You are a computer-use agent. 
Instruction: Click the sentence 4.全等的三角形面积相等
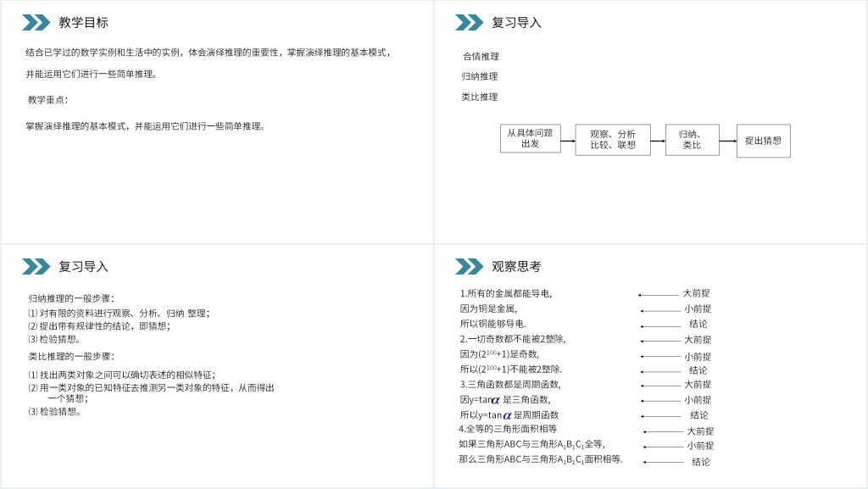pos(509,429)
